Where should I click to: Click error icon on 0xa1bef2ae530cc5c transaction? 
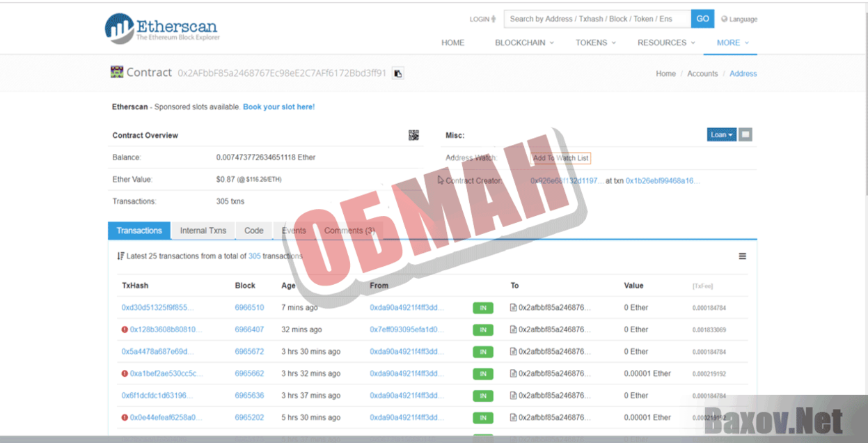coord(125,373)
